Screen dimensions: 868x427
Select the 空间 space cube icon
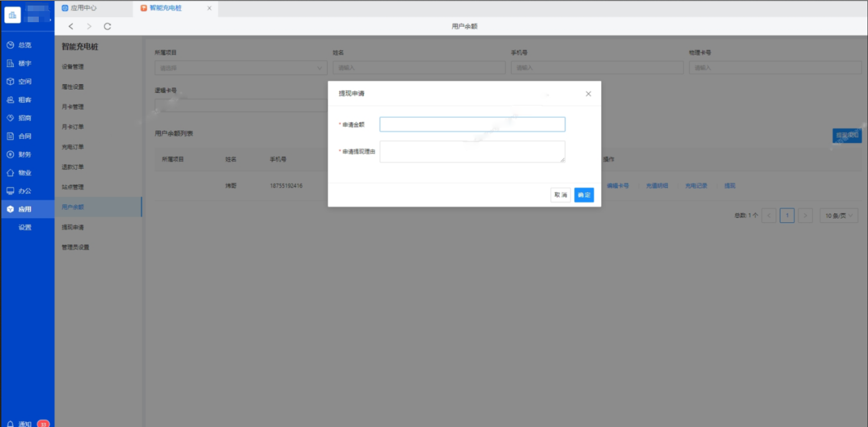(10, 81)
